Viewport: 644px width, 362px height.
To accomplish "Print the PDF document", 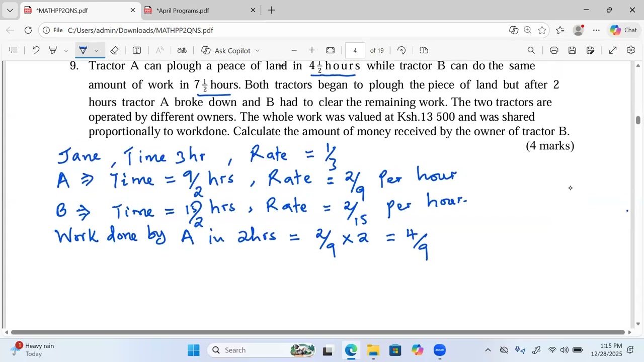I will [x=554, y=50].
